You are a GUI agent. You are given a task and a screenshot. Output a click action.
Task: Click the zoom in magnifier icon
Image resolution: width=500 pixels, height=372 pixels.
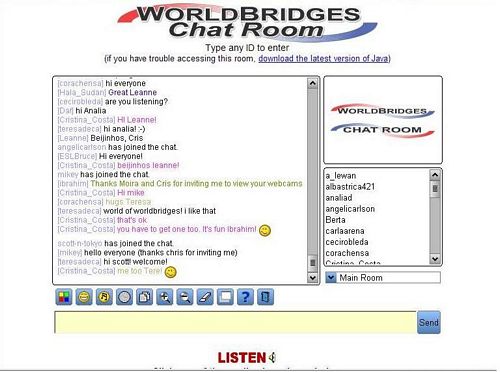click(165, 297)
